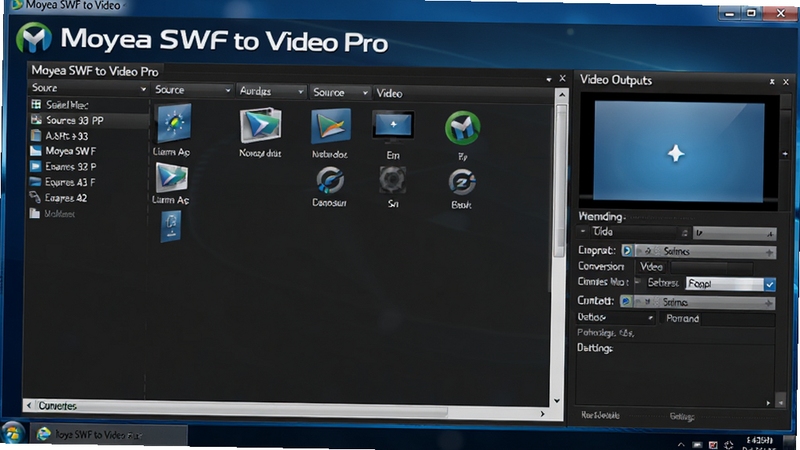Click the blue round icon beside Cuntett
The height and width of the screenshot is (450, 800).
626,302
